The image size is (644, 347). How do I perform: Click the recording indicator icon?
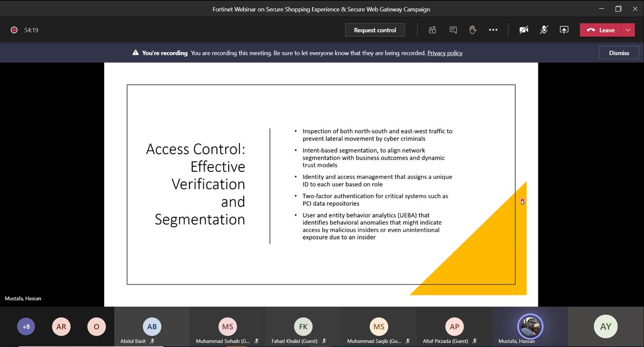[14, 30]
